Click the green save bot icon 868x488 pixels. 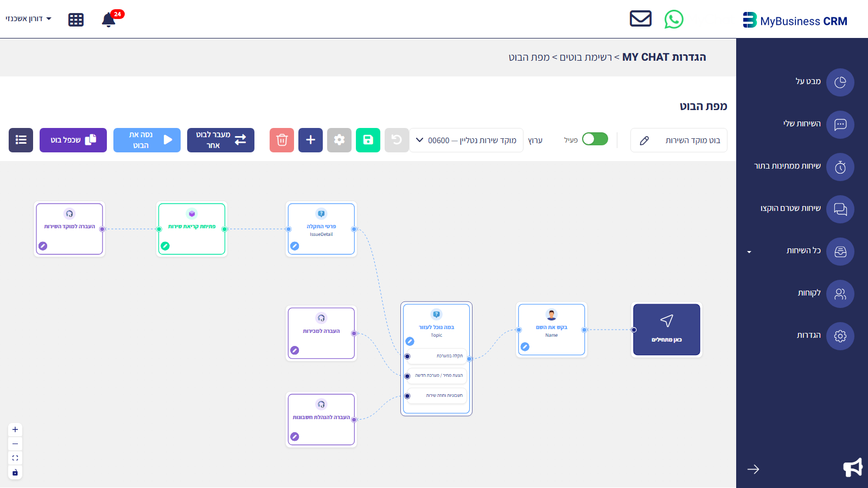(x=368, y=140)
